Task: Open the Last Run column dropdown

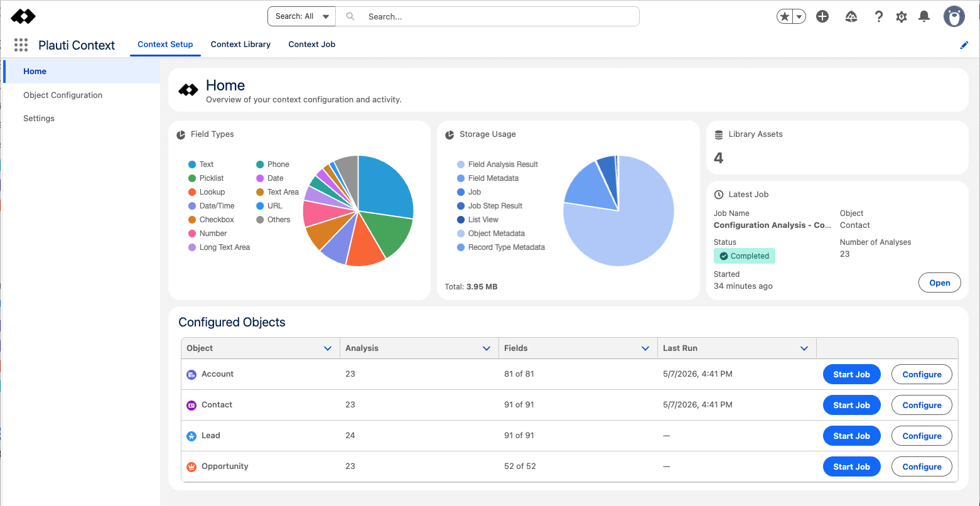Action: [x=804, y=348]
